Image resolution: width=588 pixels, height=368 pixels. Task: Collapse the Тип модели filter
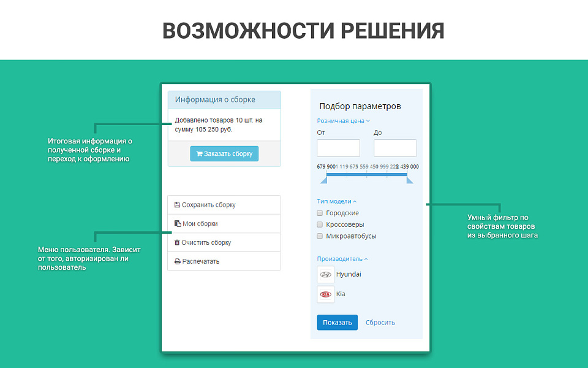336,201
